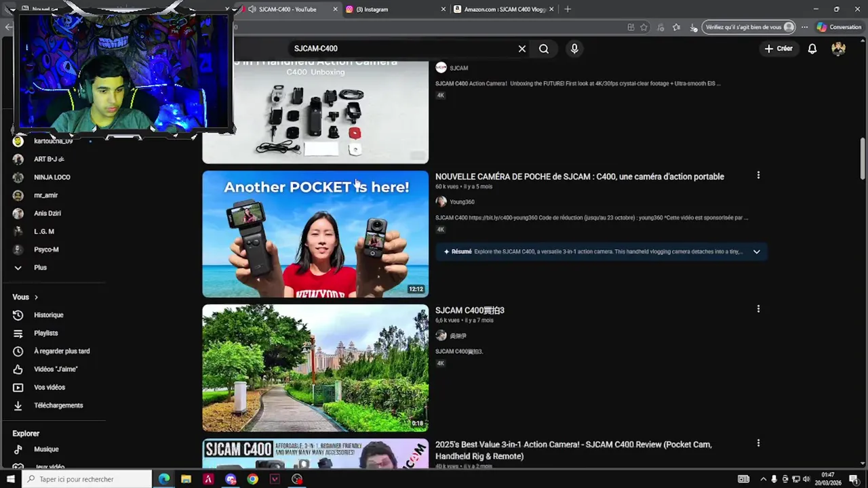Open the channel avatar under the SJCAM C400 0:18 video
Screen dimensions: 868x488
coord(441,335)
